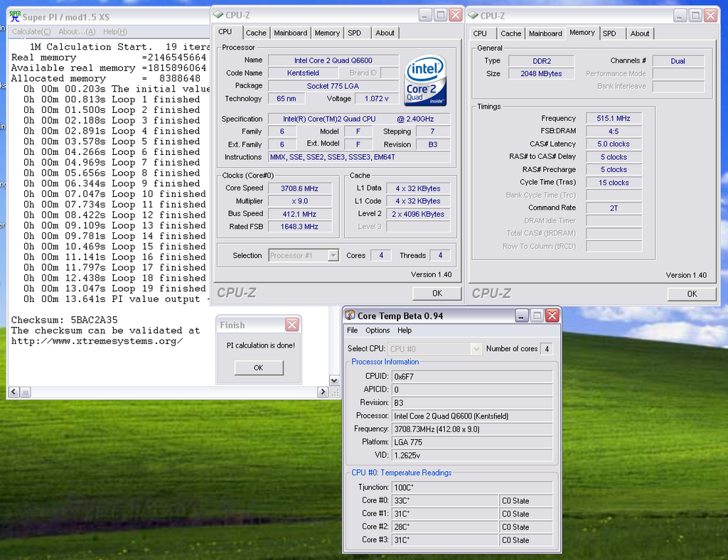
Task: Click the memory Frequency 515.1 MHz value
Action: (x=614, y=118)
